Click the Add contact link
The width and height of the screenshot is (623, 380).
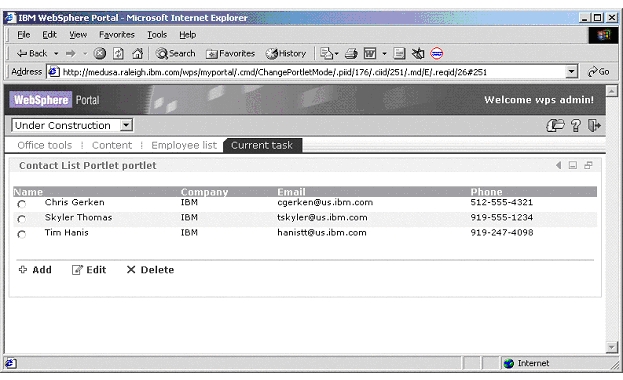pos(35,269)
